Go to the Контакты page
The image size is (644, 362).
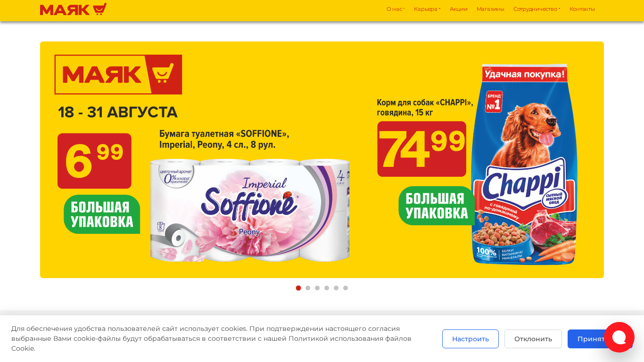pos(582,9)
